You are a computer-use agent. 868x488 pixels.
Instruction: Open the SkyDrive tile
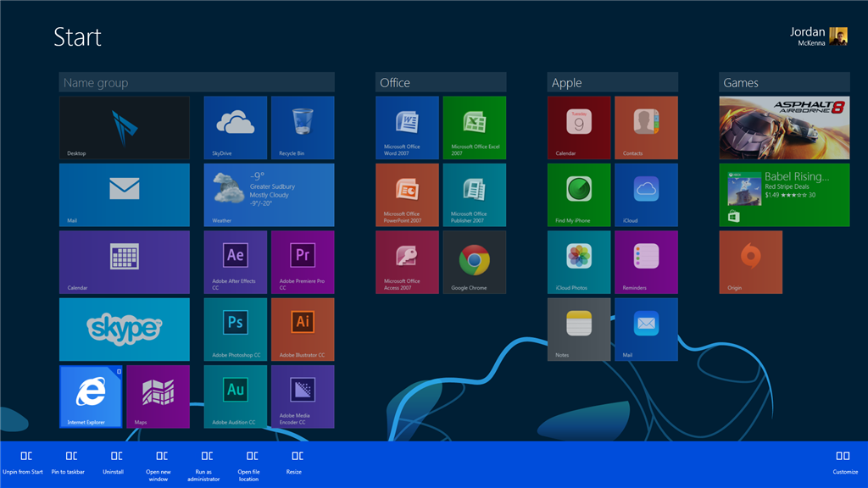pyautogui.click(x=236, y=128)
